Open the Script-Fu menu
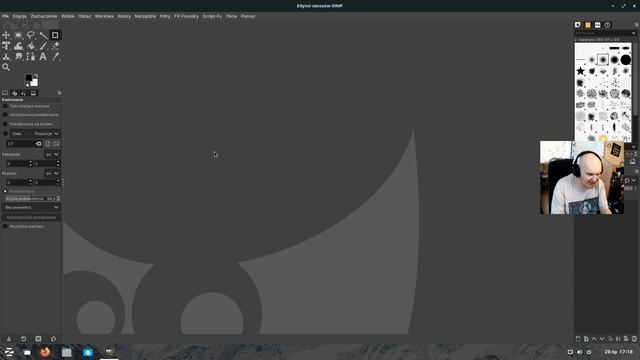 click(x=212, y=16)
